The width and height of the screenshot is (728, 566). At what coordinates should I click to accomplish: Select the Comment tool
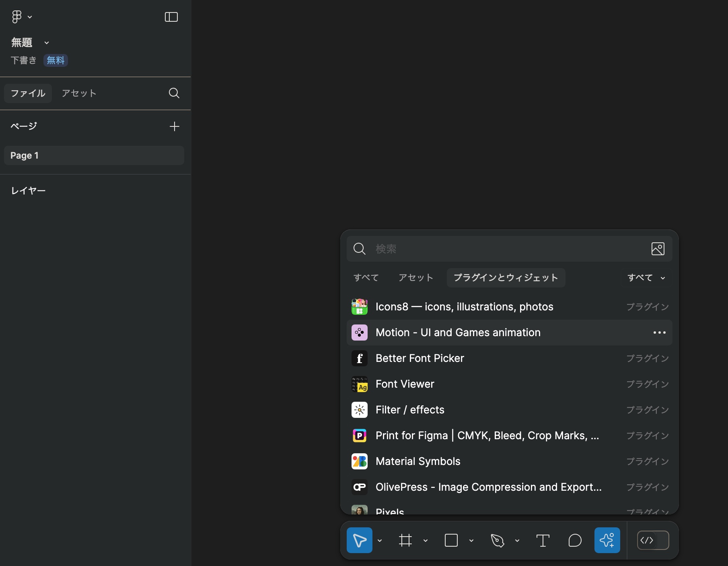tap(575, 540)
